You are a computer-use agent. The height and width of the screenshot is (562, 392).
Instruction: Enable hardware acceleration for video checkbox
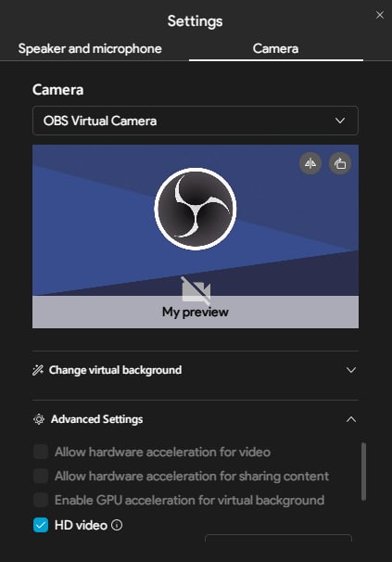(x=41, y=452)
